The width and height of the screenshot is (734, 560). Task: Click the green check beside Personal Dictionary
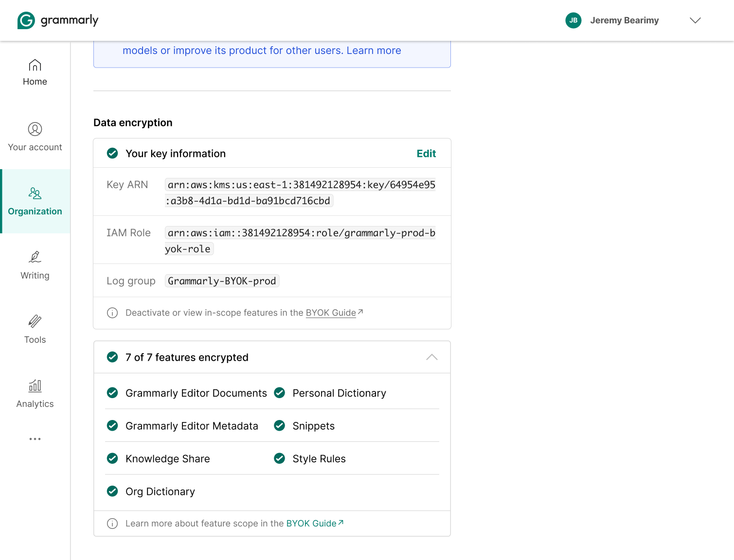point(279,393)
